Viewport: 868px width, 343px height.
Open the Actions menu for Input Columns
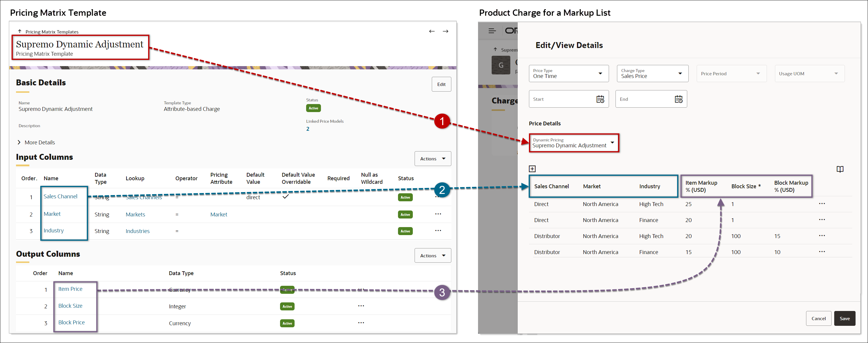point(433,158)
